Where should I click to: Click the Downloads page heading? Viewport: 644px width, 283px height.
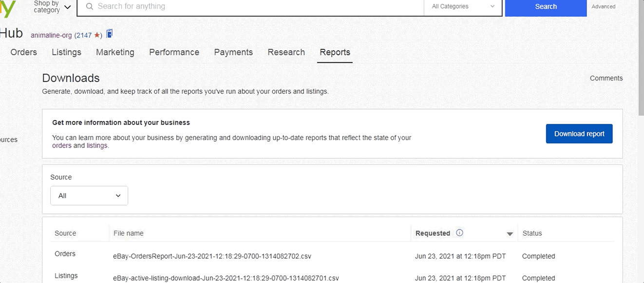pos(71,78)
